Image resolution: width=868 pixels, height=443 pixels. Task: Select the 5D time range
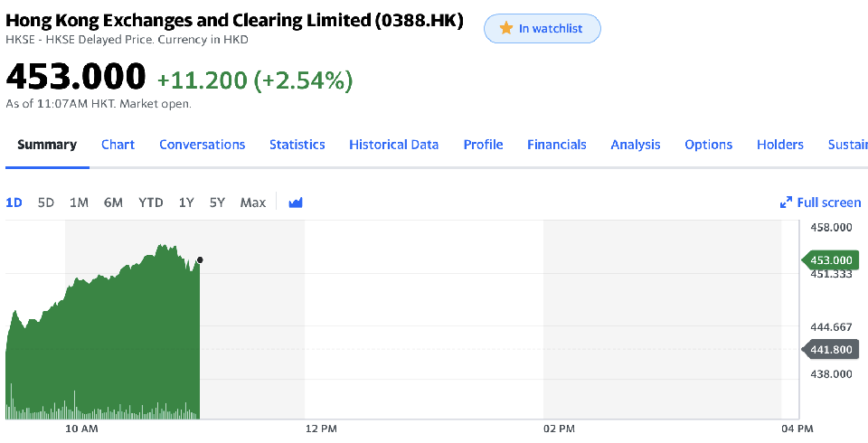pos(46,203)
